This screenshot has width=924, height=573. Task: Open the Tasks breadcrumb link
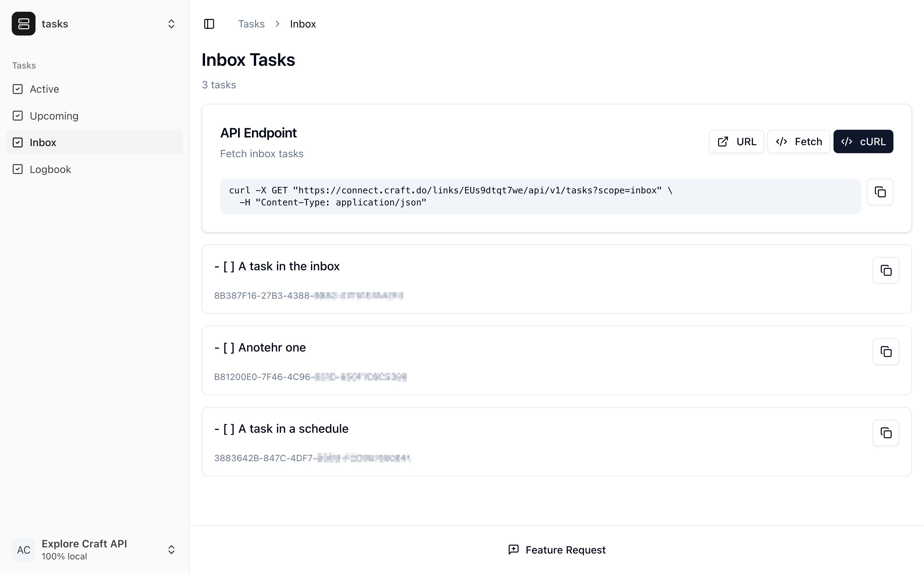[x=251, y=23]
